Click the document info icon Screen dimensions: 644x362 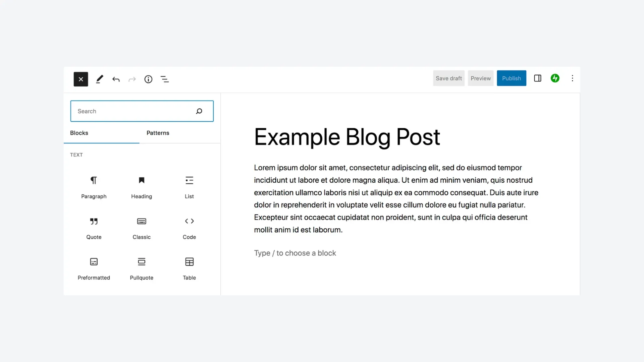coord(148,79)
